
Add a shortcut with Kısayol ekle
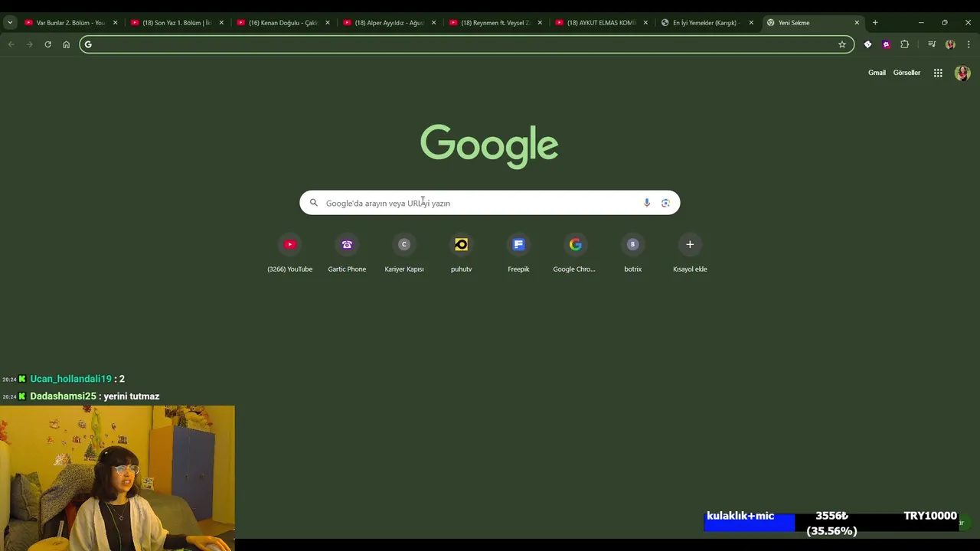tap(690, 254)
